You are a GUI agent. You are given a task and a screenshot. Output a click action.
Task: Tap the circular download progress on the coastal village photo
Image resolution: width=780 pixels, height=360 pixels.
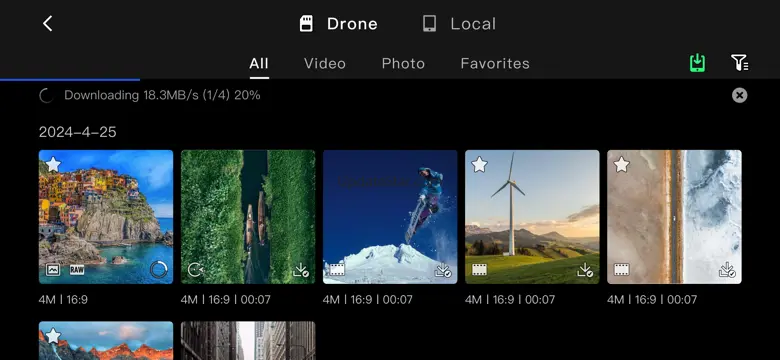(159, 270)
